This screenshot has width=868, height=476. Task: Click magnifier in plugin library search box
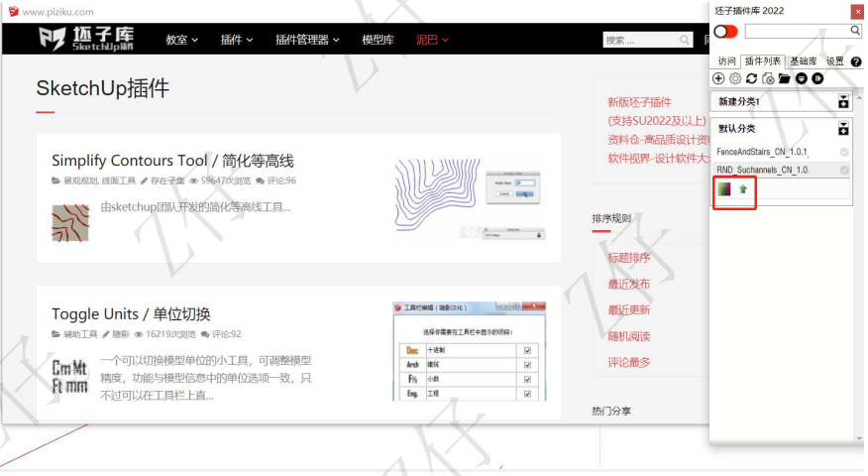[855, 31]
